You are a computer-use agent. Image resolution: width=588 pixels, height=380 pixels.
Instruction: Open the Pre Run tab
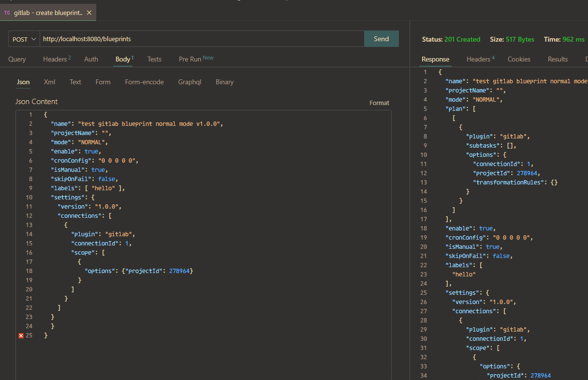[196, 59]
